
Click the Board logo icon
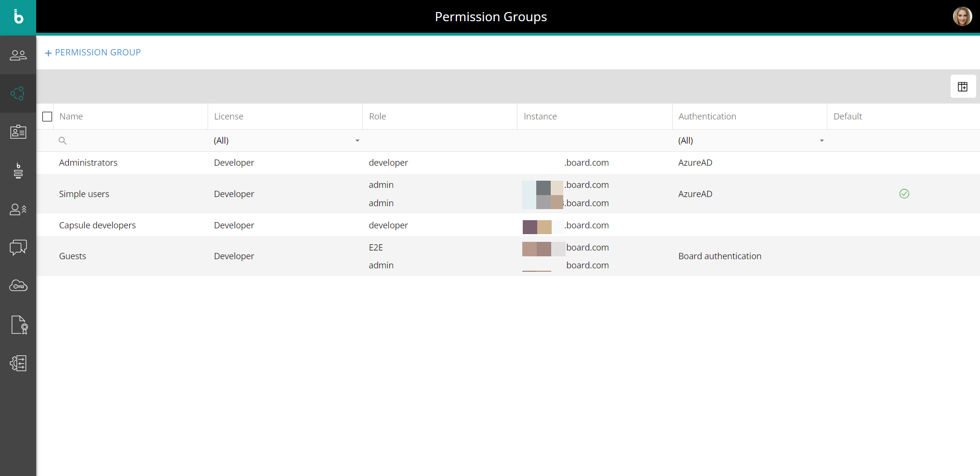pos(18,17)
